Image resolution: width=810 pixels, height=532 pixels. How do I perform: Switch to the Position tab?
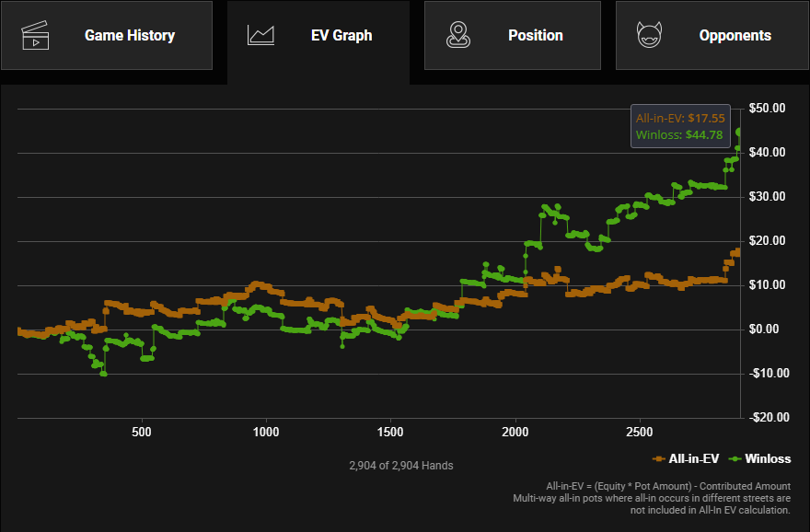(x=513, y=35)
